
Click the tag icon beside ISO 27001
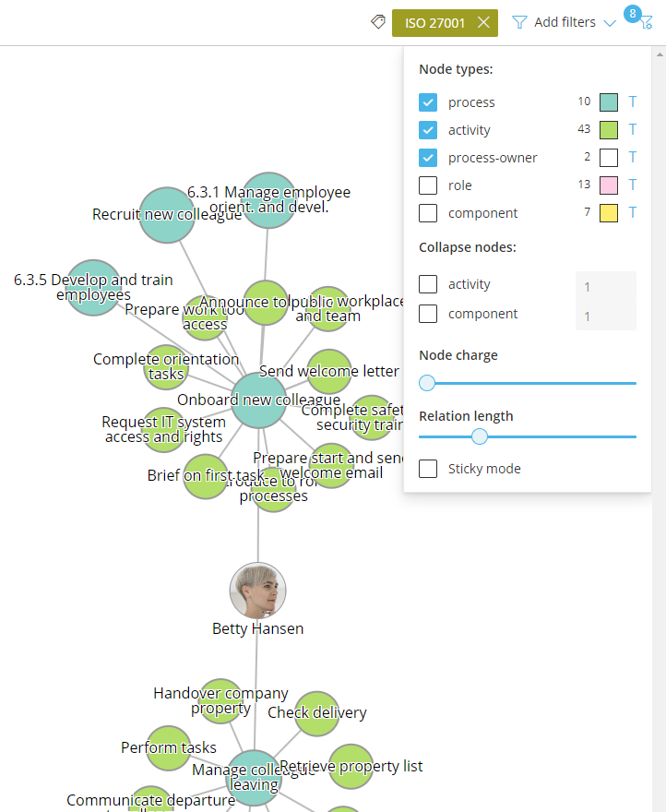point(377,22)
